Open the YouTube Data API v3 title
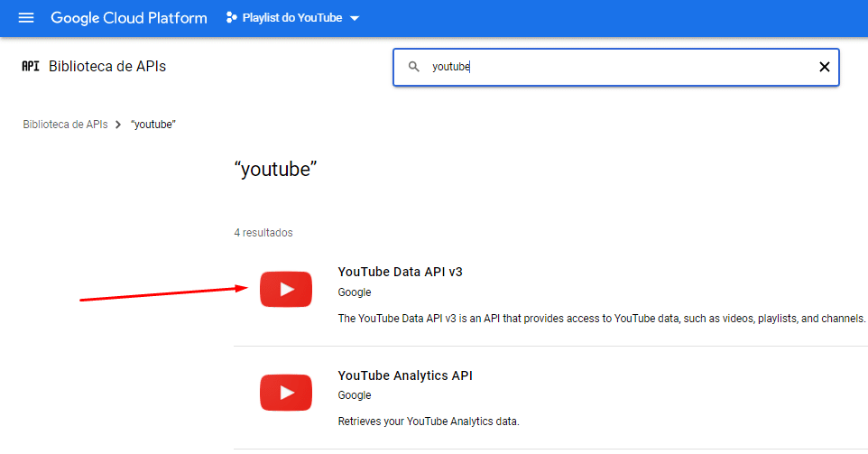 400,272
